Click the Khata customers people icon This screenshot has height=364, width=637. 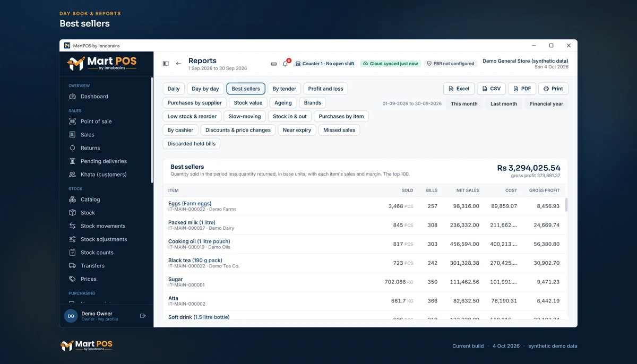pyautogui.click(x=72, y=175)
